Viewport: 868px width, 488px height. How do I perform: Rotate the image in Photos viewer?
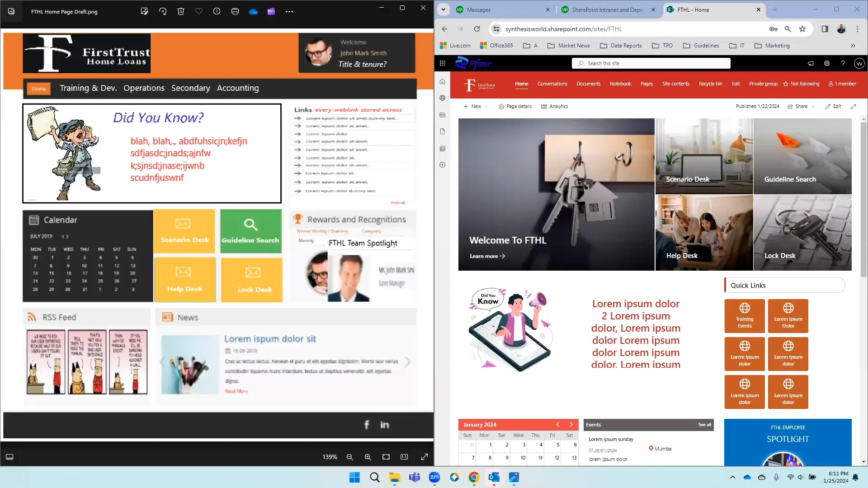[x=163, y=11]
